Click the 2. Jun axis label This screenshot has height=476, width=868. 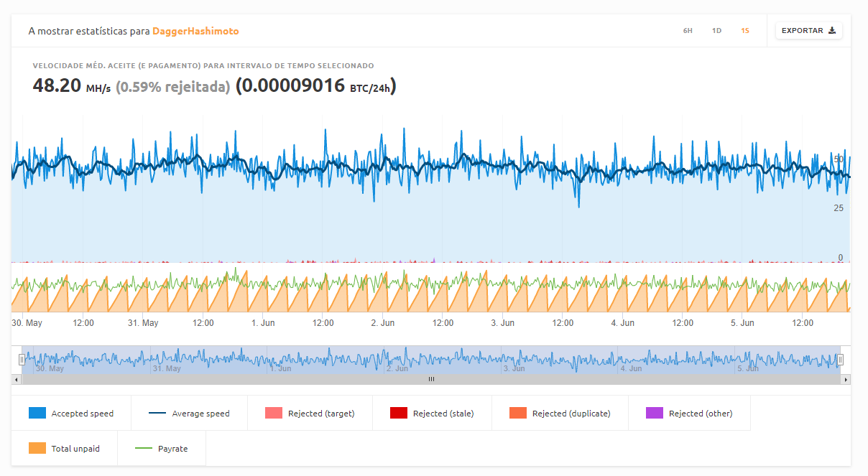point(383,323)
